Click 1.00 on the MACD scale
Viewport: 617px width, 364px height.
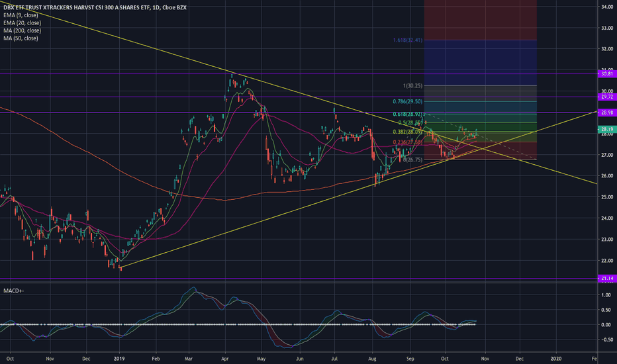click(606, 295)
